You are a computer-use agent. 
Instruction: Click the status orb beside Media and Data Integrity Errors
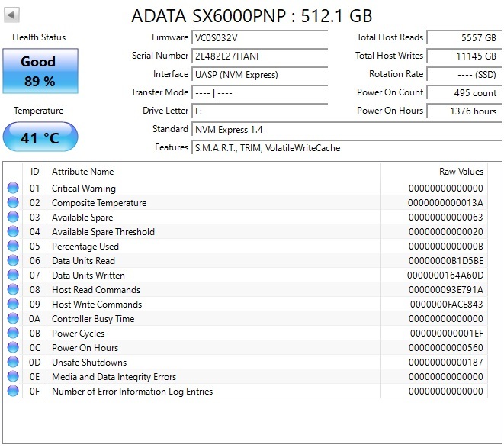point(13,377)
